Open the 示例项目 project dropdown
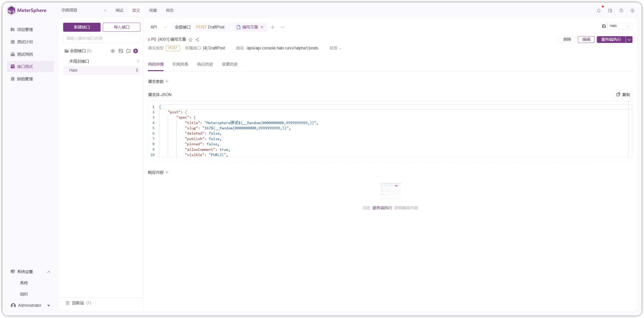The width and height of the screenshot is (644, 318). click(84, 10)
